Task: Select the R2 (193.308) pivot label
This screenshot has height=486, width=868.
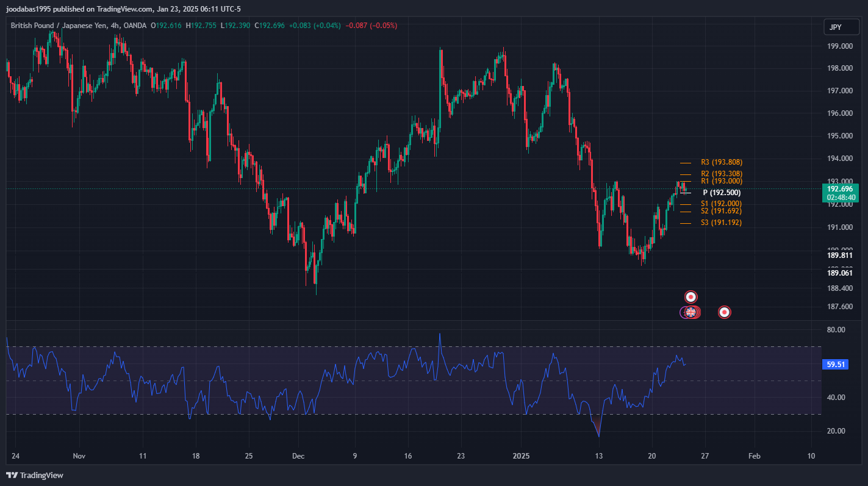Action: tap(722, 174)
